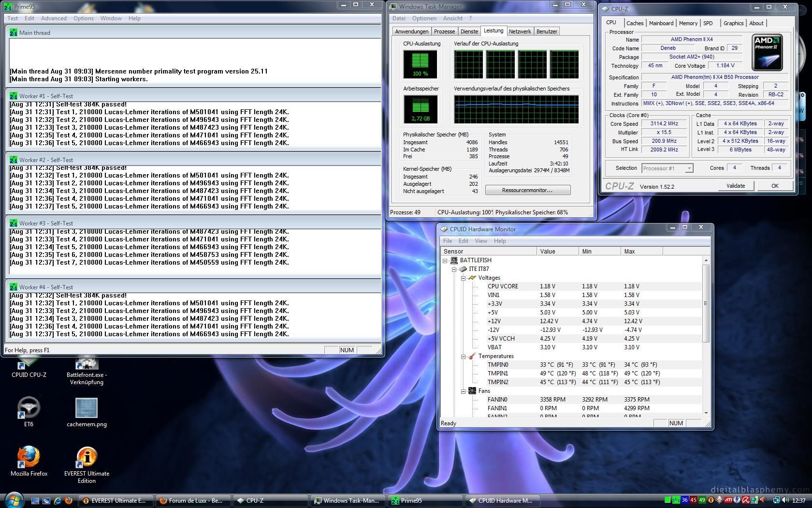
Task: Click the Show Desktop quick launch icon
Action: tap(35, 501)
